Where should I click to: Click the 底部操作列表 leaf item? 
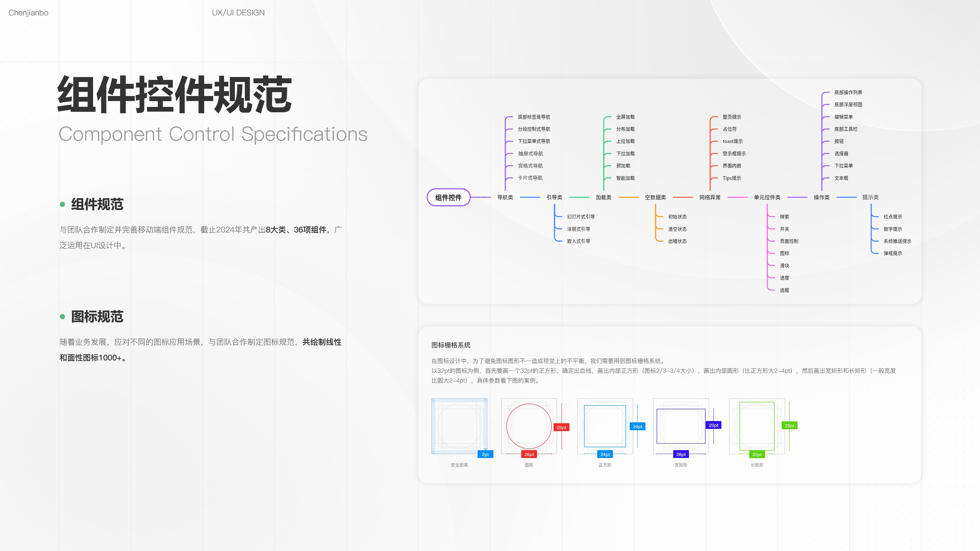tap(848, 92)
